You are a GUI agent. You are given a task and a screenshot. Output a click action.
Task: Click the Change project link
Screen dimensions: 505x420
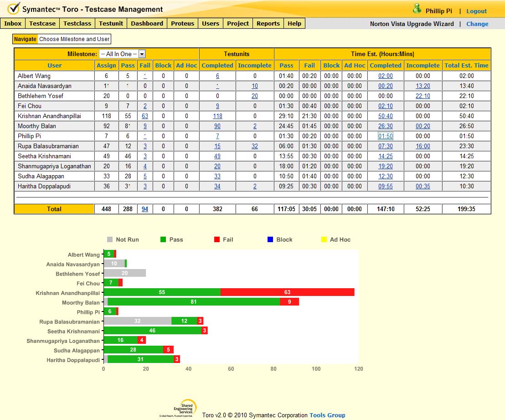tap(477, 24)
